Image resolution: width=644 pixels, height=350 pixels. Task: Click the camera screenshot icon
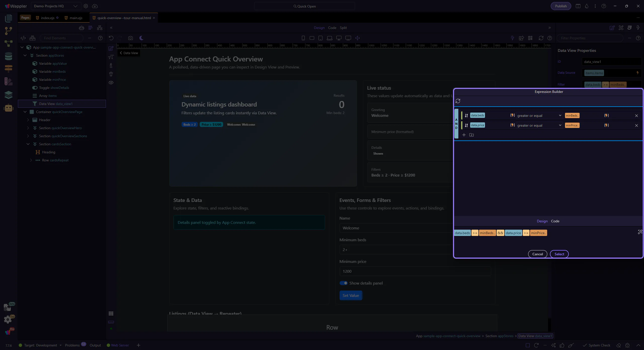click(x=130, y=38)
